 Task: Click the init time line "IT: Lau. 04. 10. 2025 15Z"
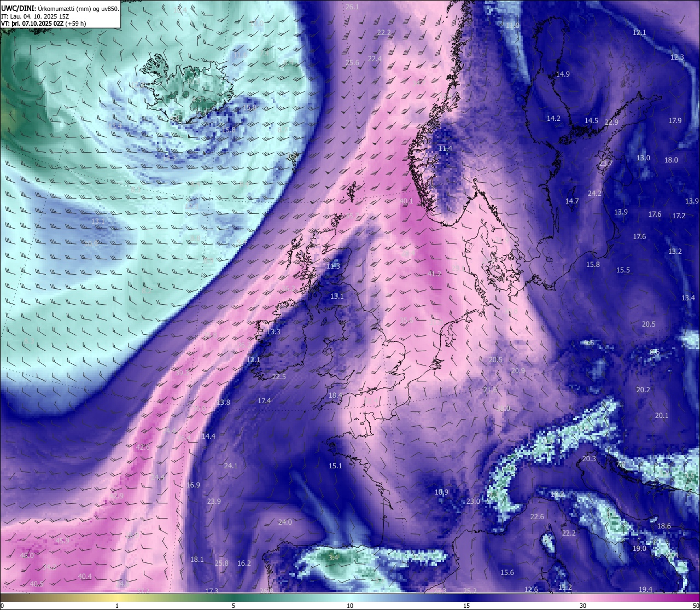coord(35,16)
